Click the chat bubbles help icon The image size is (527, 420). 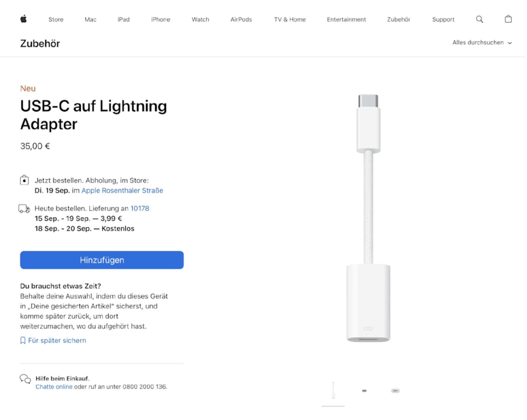coord(25,379)
